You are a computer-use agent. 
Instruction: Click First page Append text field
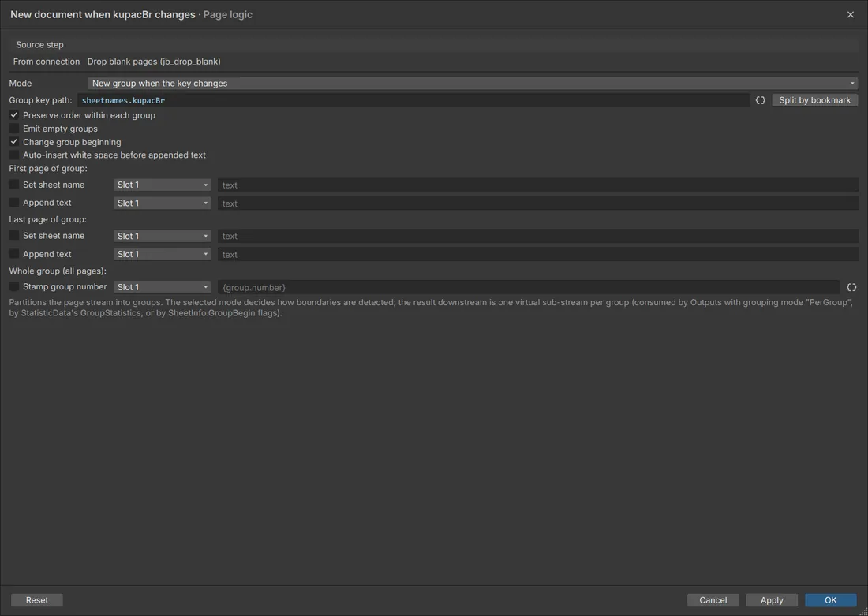pos(538,203)
